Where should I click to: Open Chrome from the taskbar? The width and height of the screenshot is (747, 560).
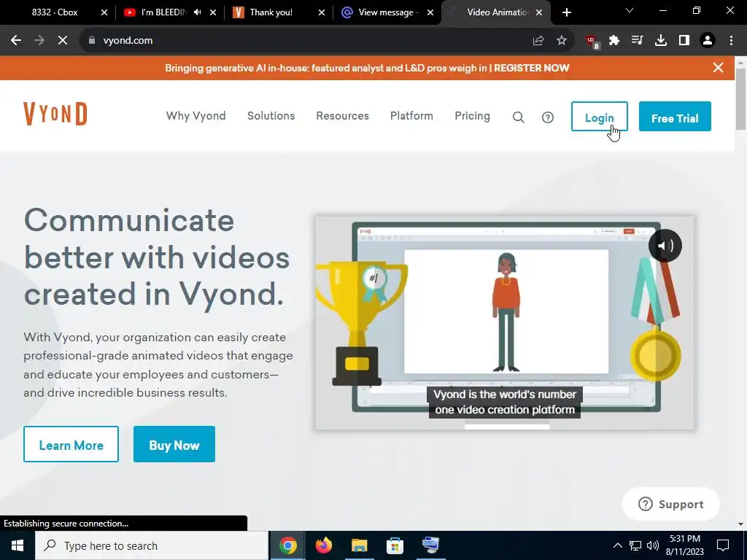tap(287, 545)
